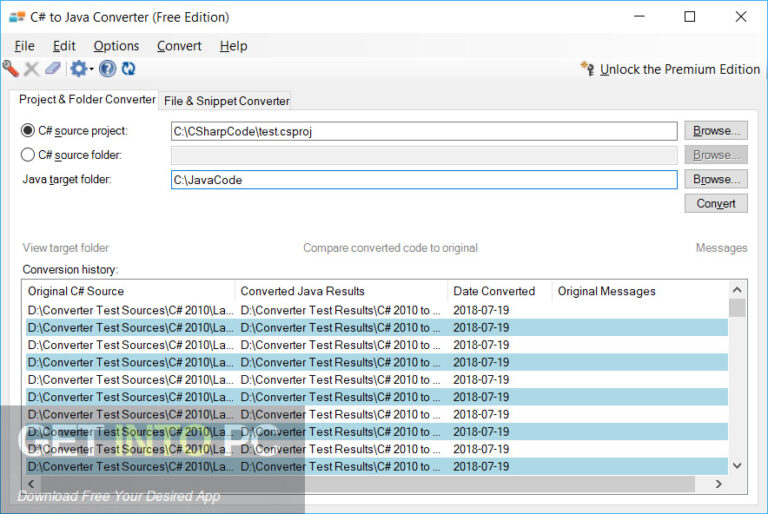Click the blue refresh arrows icon
The height and width of the screenshot is (514, 768).
point(129,69)
